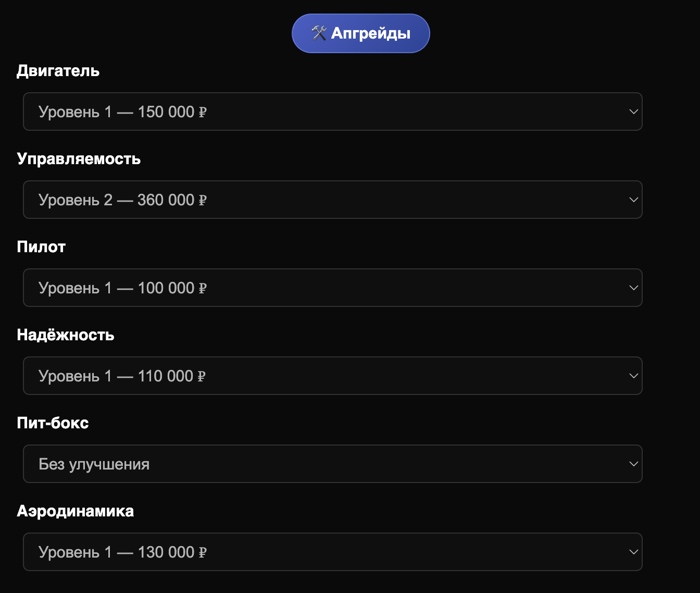Open the Управляемость level dropdown
This screenshot has height=593, width=700.
(333, 200)
